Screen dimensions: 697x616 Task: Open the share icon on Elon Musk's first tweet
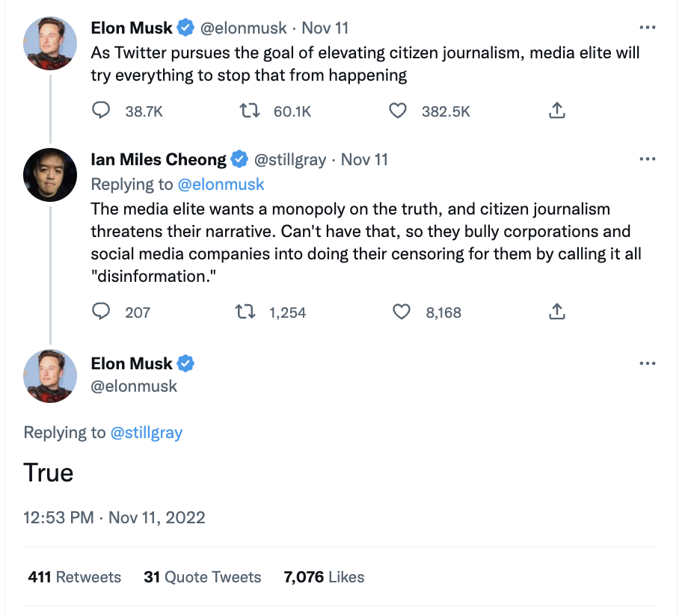pos(556,110)
